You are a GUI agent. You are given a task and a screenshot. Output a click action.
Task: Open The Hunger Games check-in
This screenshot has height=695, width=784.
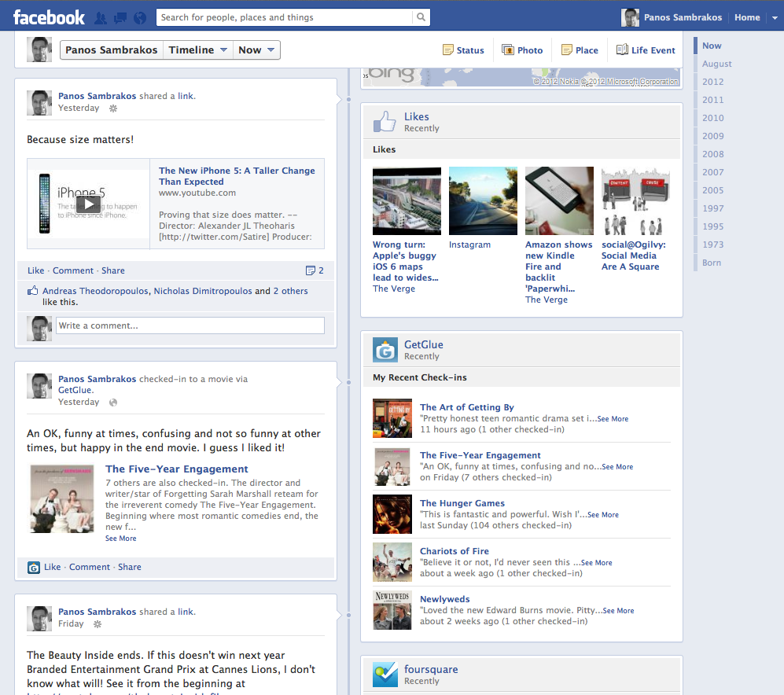tap(462, 503)
